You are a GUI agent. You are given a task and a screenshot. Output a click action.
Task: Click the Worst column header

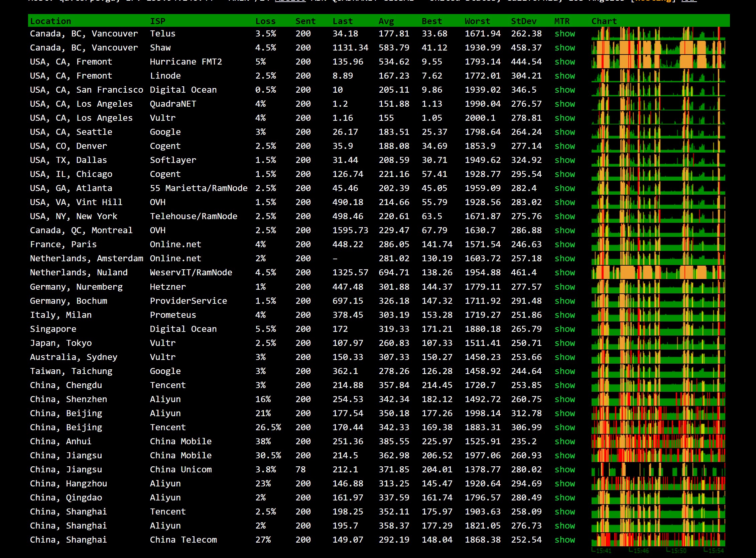[x=477, y=21]
